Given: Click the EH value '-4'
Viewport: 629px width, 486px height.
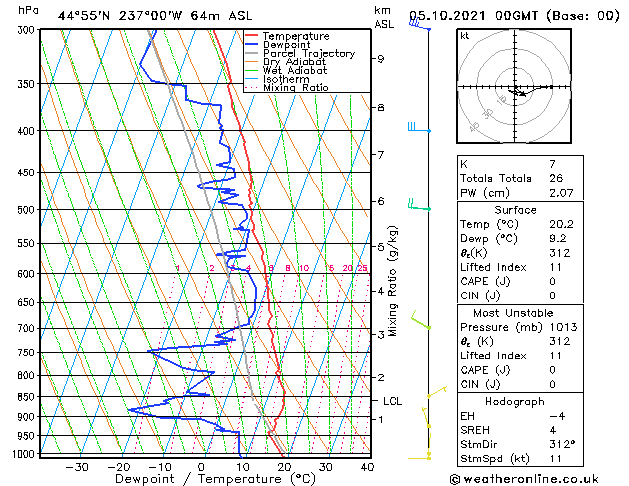Looking at the screenshot, I should point(557,416).
